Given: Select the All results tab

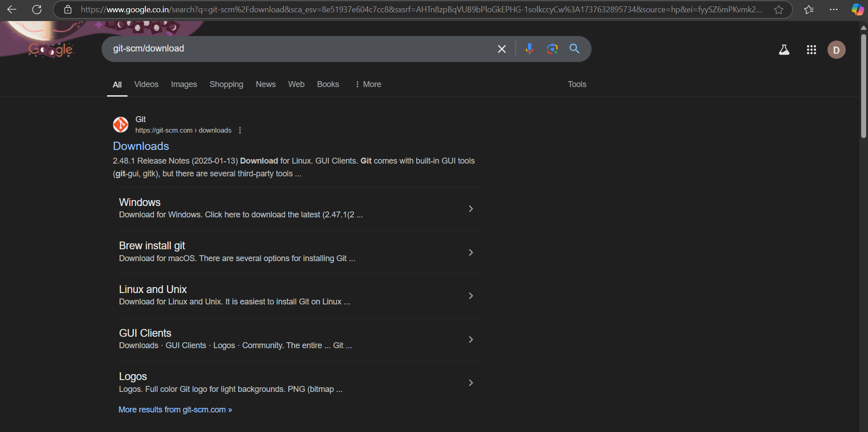Looking at the screenshot, I should coord(117,85).
